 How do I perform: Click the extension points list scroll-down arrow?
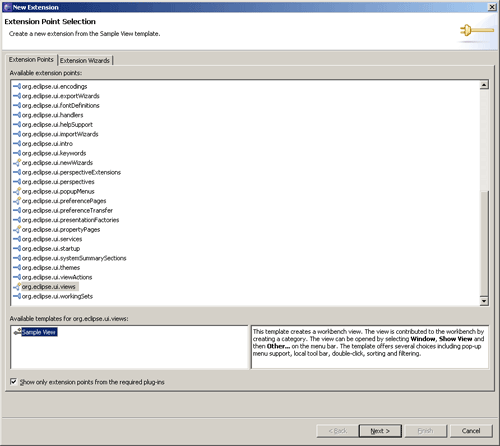pyautogui.click(x=484, y=301)
